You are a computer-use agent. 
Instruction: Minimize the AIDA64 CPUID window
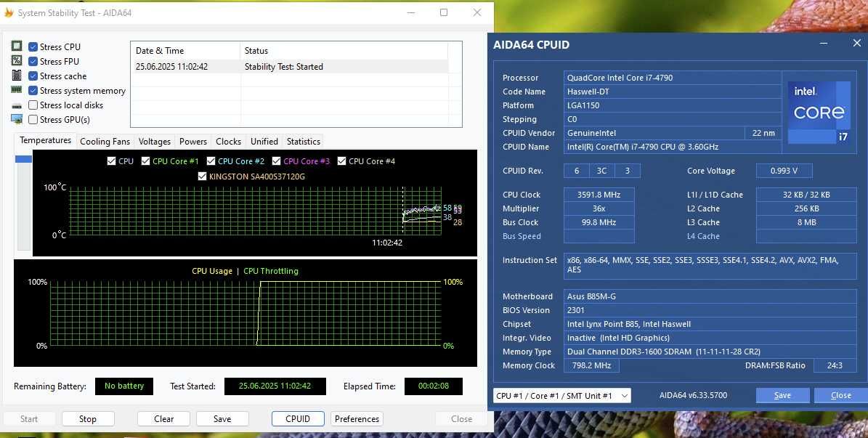(824, 44)
